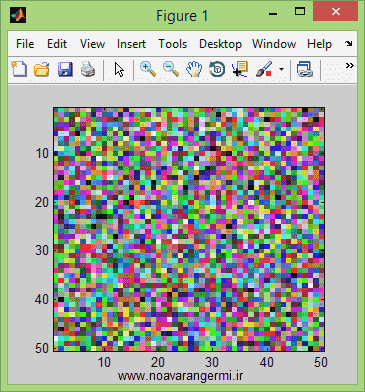Activate the Zoom Out magnifier tool
Viewport: 365px width, 392px height.
(171, 69)
